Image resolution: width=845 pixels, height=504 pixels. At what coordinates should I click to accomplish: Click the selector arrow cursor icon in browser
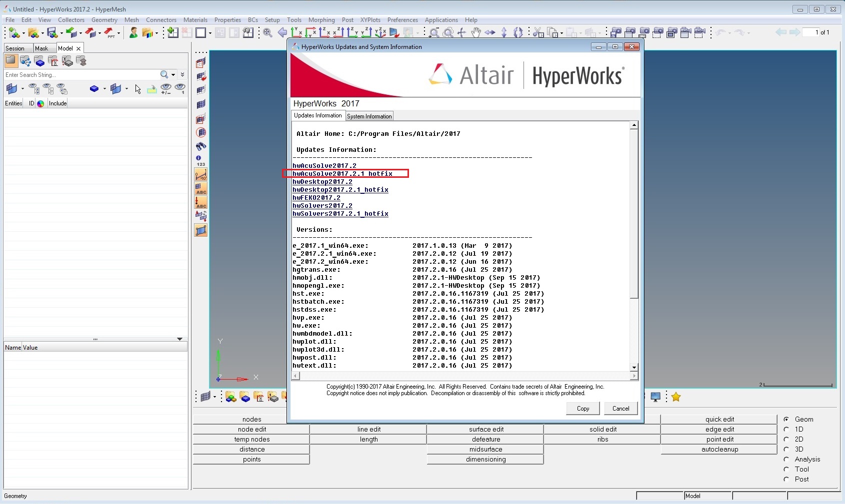(x=138, y=89)
